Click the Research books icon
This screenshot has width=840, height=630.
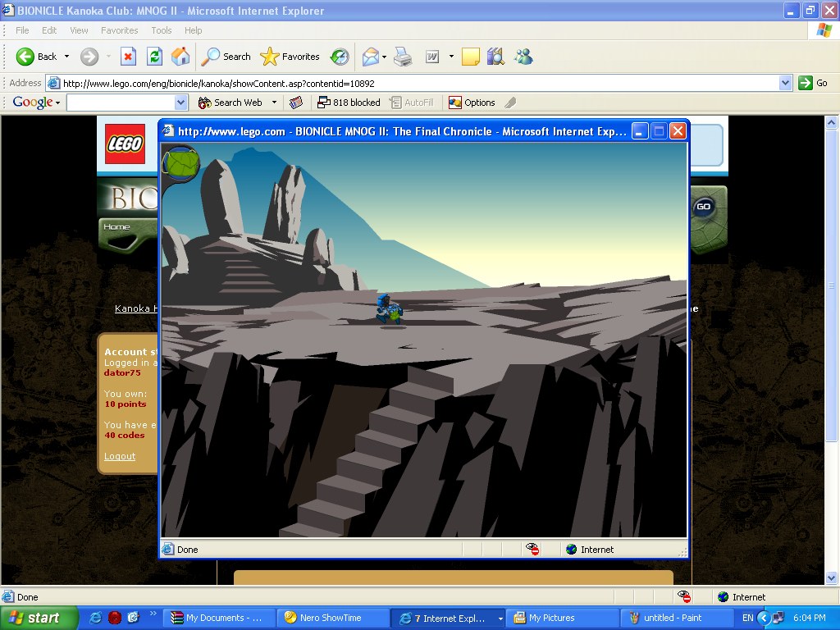[x=496, y=57]
